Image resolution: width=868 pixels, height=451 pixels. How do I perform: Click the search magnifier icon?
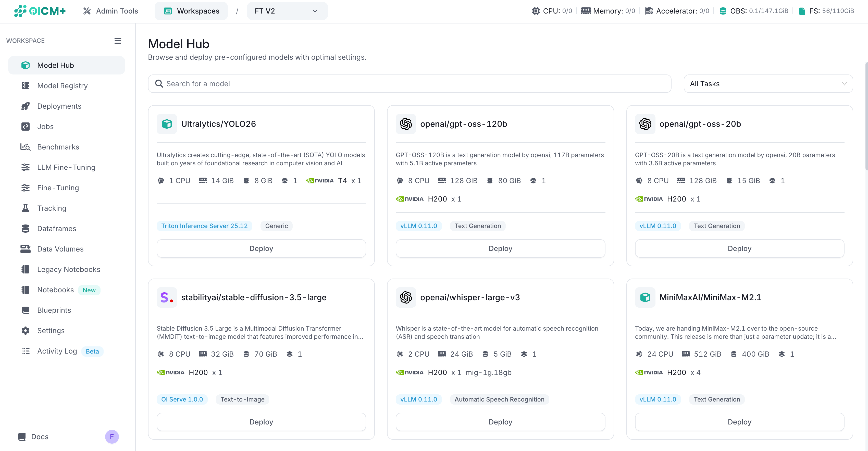[159, 83]
